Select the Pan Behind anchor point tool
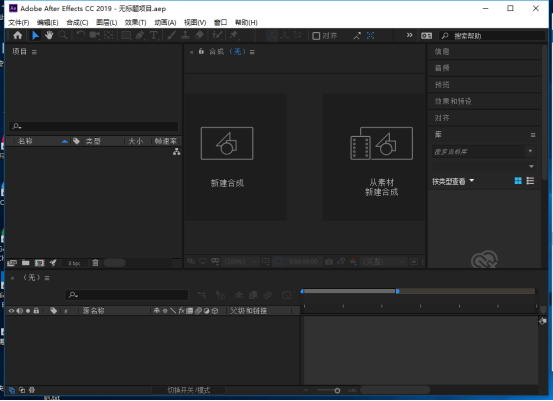 tap(109, 35)
